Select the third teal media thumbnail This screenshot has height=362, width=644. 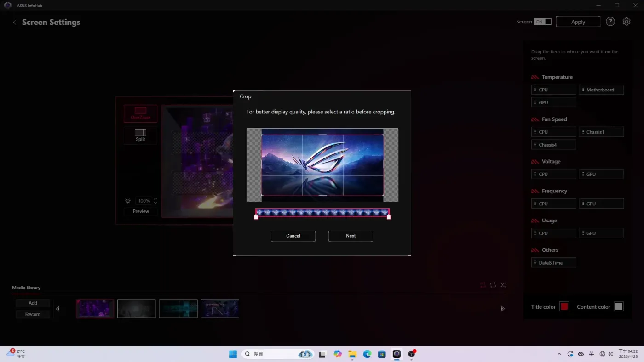pos(178,309)
